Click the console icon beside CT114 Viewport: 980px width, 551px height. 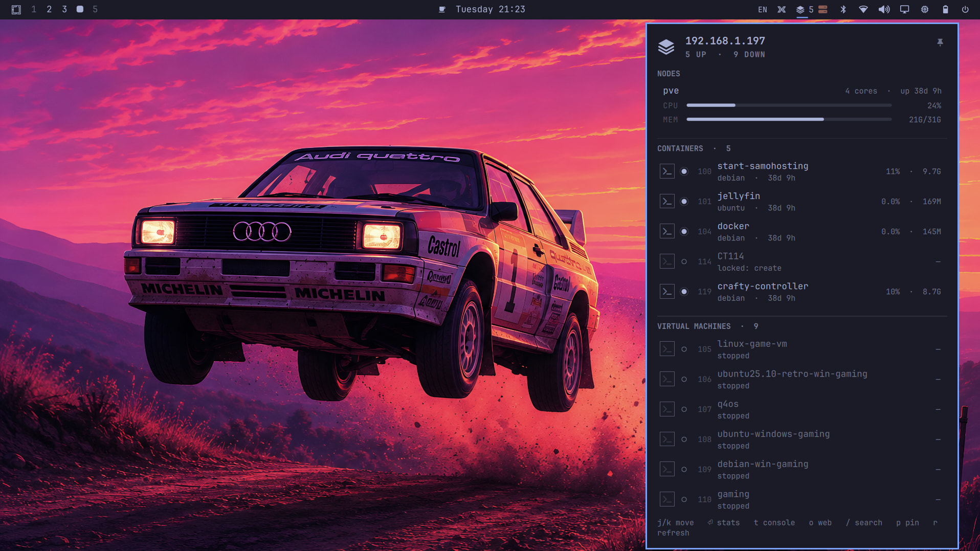coord(667,262)
